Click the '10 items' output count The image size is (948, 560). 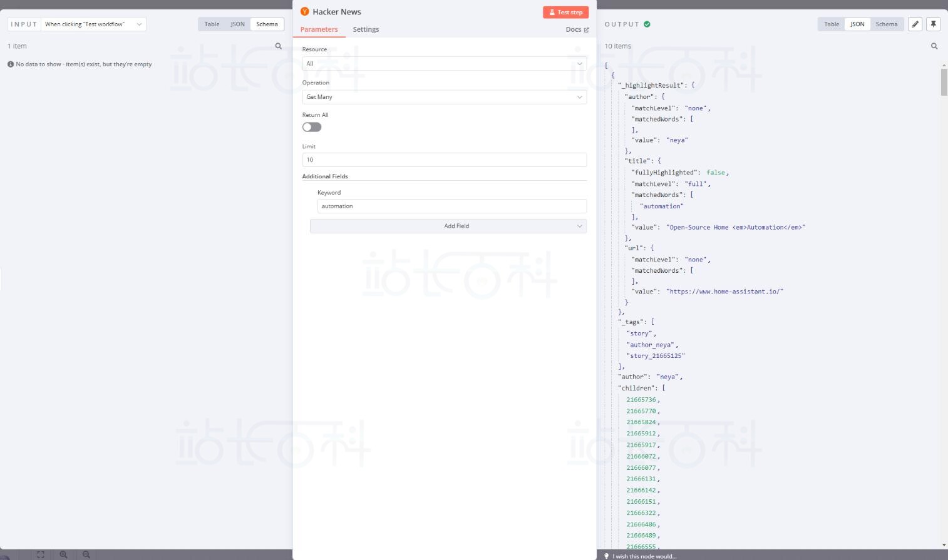pos(617,46)
